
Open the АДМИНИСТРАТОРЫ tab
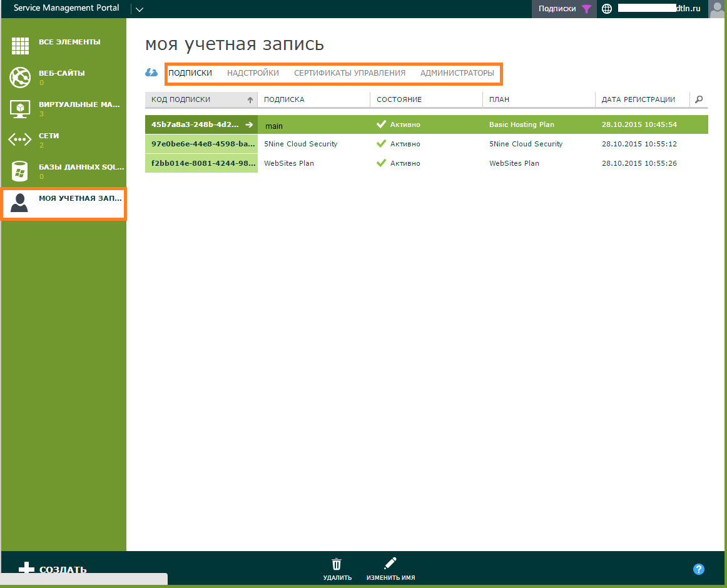click(x=457, y=73)
